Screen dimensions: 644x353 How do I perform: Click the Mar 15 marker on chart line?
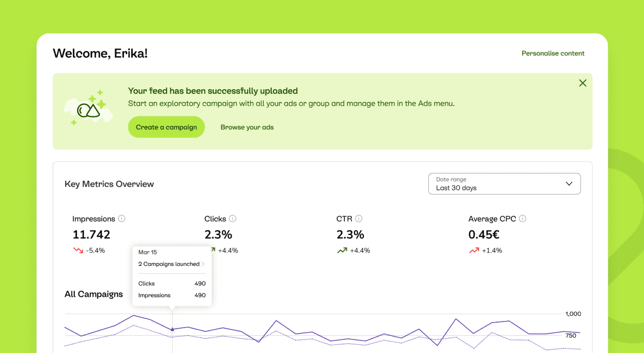coord(173,329)
